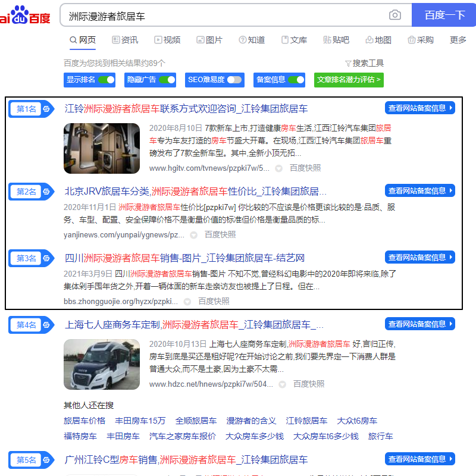Switch to the 视频 tab
This screenshot has height=476, width=476.
tap(167, 40)
